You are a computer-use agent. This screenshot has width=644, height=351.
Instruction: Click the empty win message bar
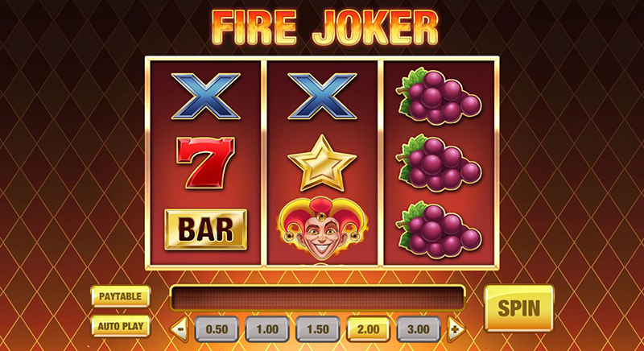317,298
